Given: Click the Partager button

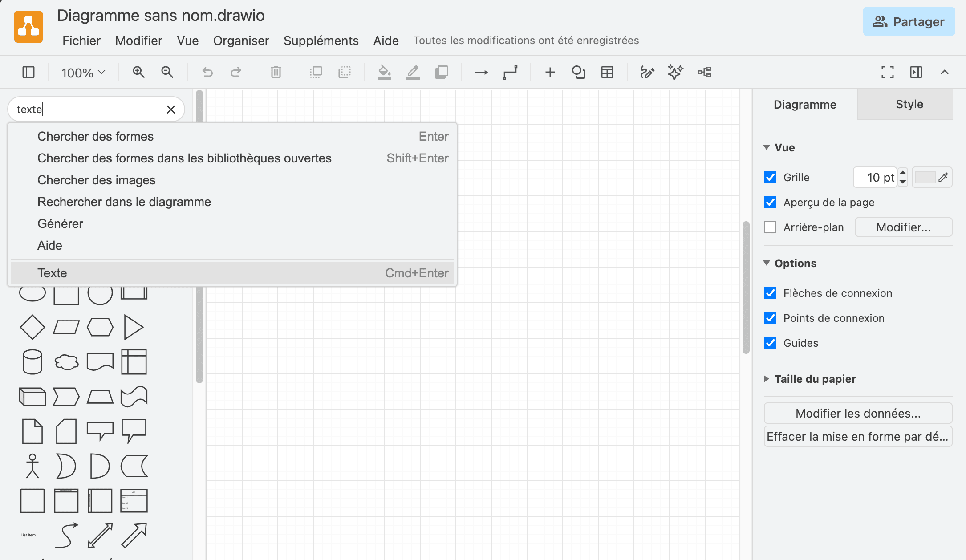Looking at the screenshot, I should pos(909,21).
